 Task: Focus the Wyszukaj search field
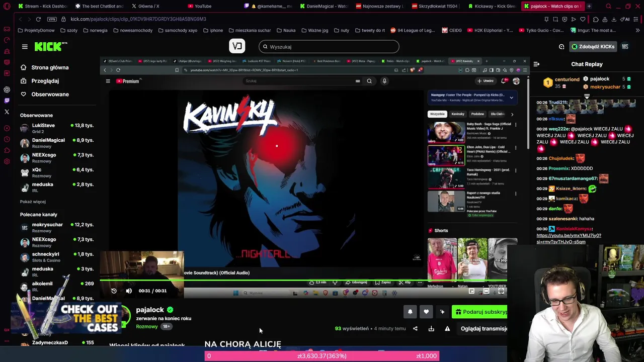click(x=329, y=47)
